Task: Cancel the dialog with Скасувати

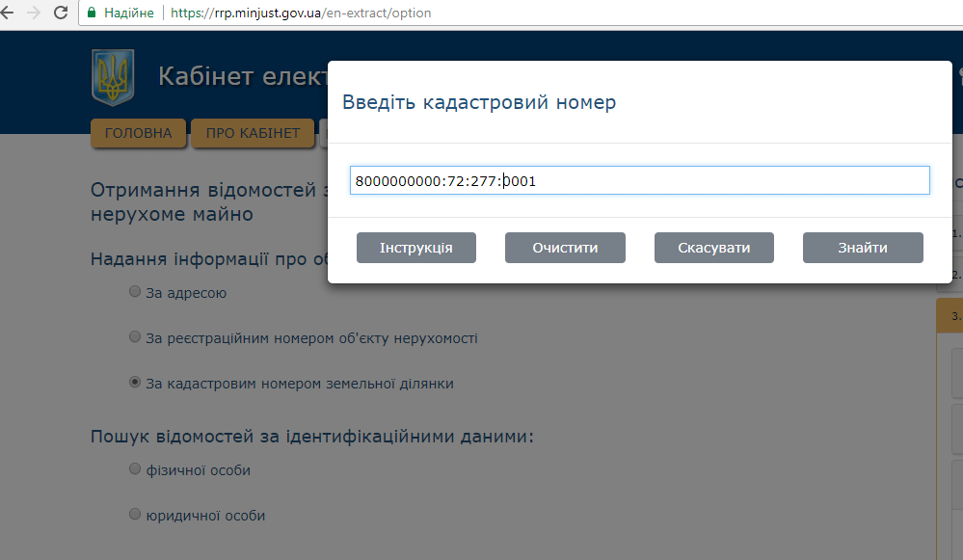Action: coord(713,248)
